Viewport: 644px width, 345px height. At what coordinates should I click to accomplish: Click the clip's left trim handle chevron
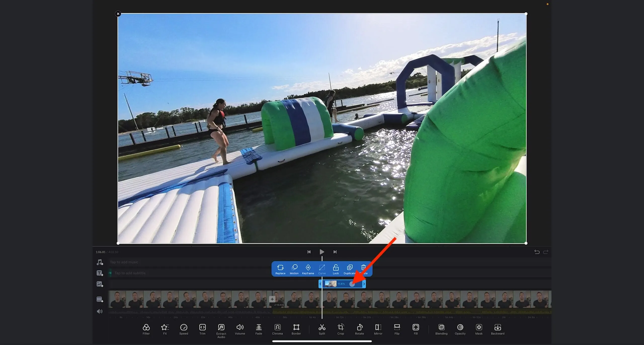pos(320,284)
